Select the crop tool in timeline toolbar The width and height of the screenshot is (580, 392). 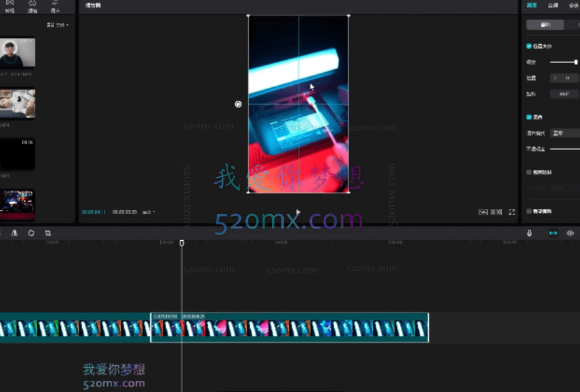(x=48, y=233)
